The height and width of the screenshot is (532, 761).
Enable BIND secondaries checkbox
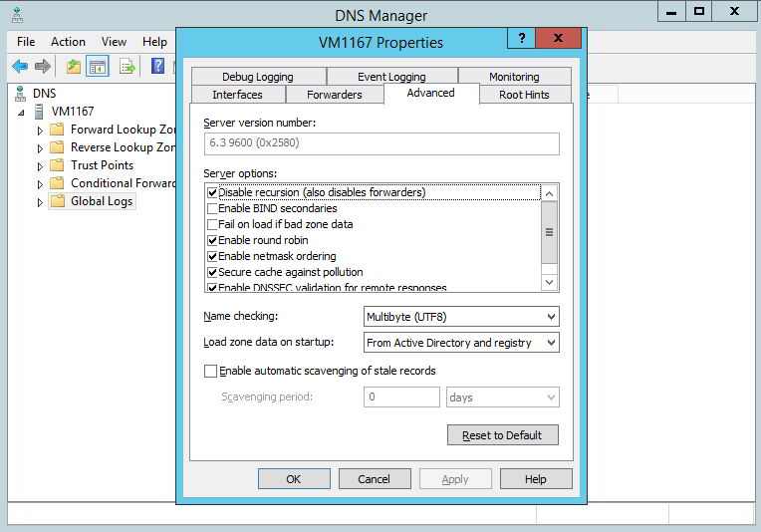[x=212, y=209]
